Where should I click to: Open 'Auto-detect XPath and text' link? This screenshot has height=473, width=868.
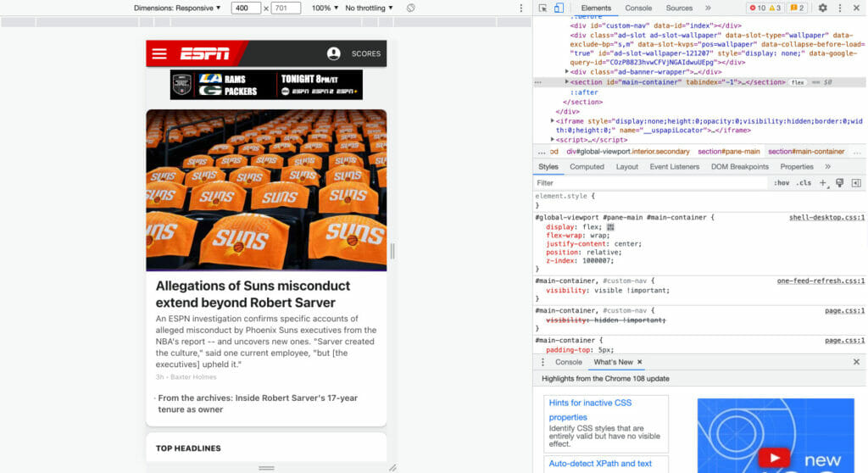click(600, 464)
